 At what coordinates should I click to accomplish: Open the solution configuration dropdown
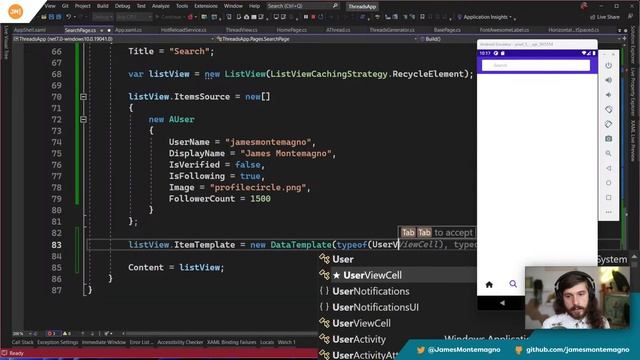(102, 17)
